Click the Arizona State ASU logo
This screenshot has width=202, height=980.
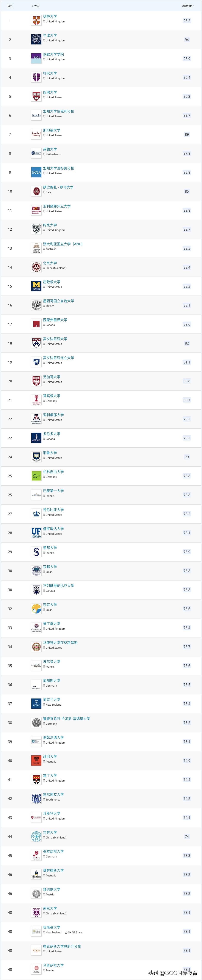[x=36, y=210]
